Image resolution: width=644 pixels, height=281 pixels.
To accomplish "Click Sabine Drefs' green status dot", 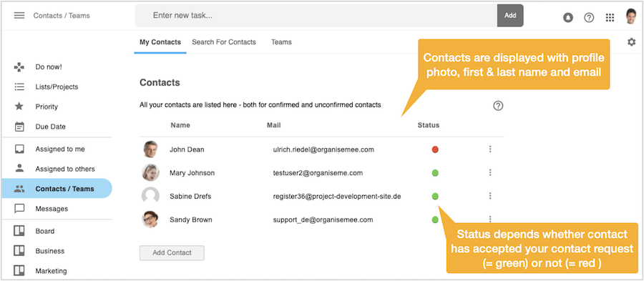I will [x=435, y=196].
